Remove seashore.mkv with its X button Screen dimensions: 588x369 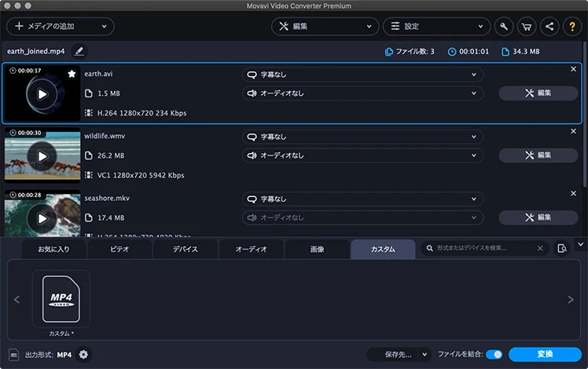pyautogui.click(x=573, y=193)
